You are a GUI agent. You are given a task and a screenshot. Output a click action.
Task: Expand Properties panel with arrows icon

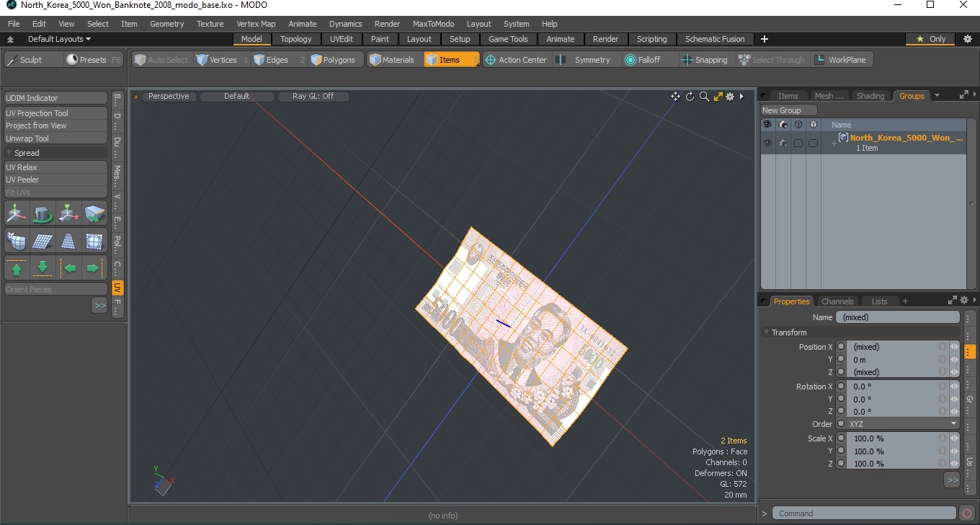click(951, 301)
